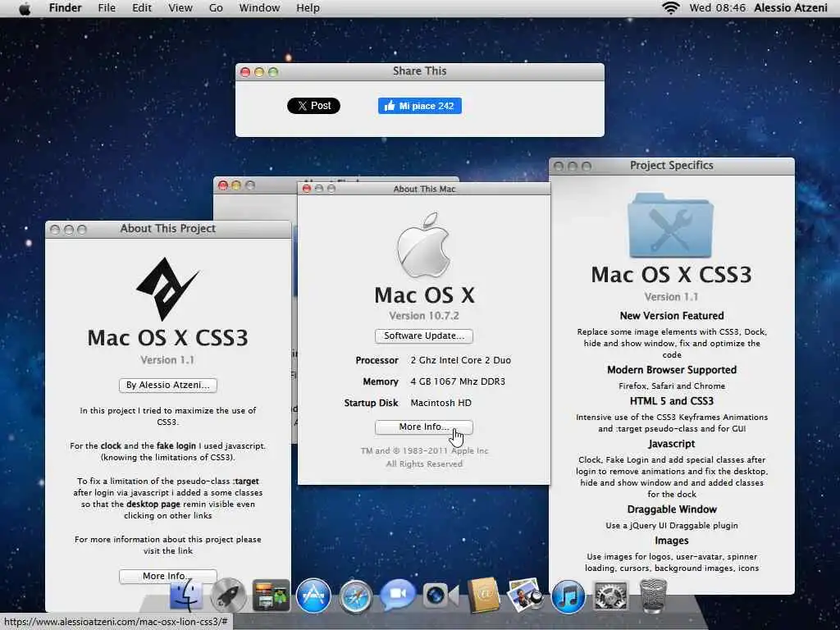Click the HTML 5 and CSS3 heading
Image resolution: width=840 pixels, height=630 pixels.
[x=671, y=400]
